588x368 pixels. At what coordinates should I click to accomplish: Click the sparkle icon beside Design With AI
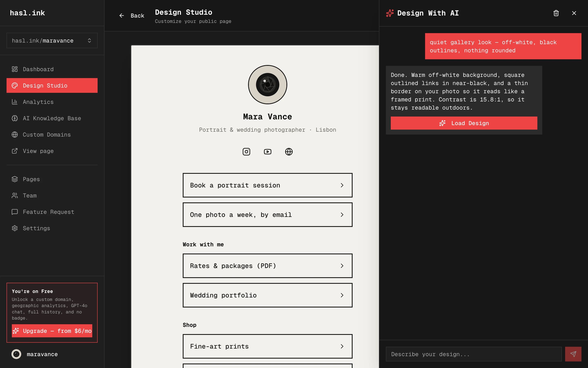[x=390, y=13]
